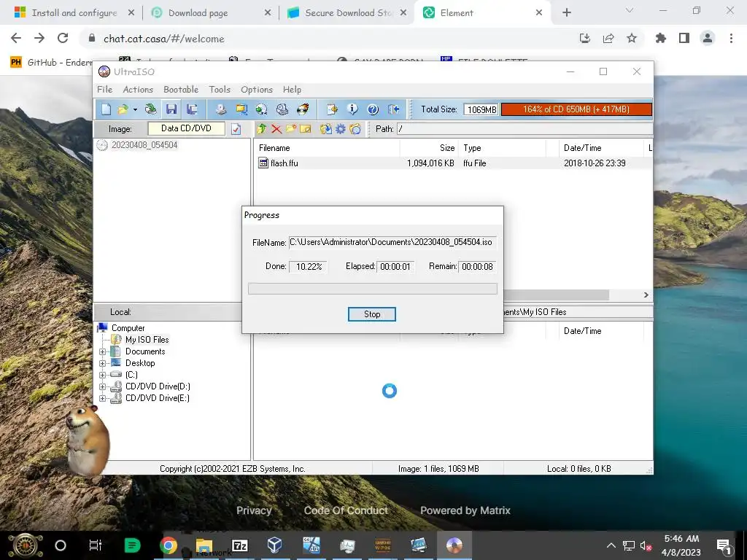Expand the CD/DVD Drive(D:) node
747x560 pixels.
click(102, 386)
